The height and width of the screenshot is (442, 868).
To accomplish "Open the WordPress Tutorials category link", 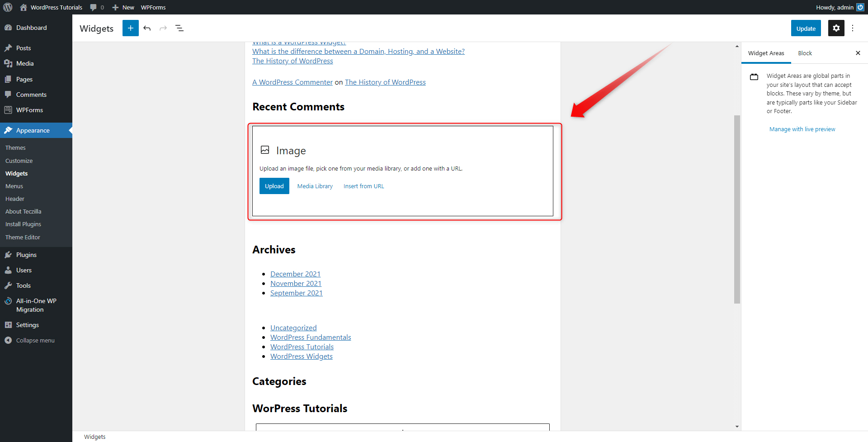I will point(302,347).
